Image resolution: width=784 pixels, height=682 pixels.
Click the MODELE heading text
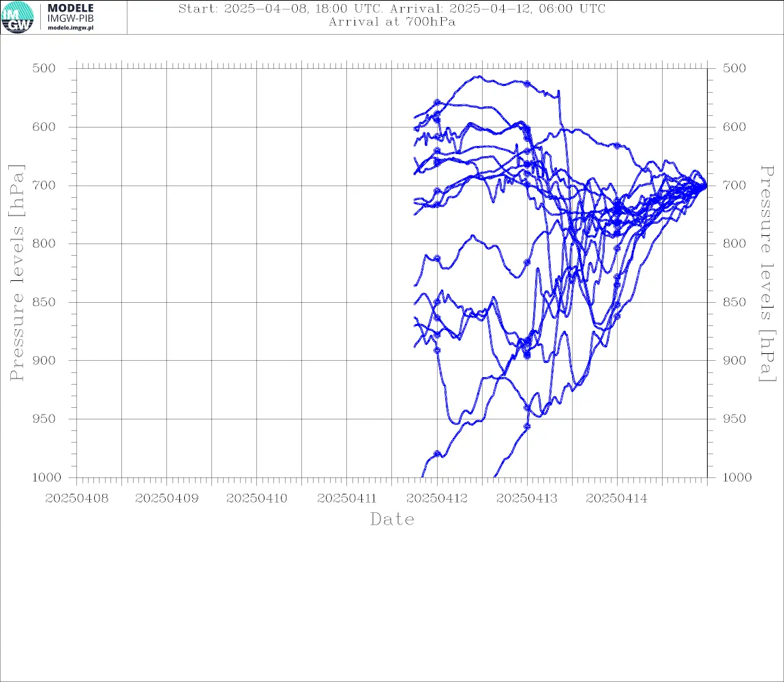point(70,8)
